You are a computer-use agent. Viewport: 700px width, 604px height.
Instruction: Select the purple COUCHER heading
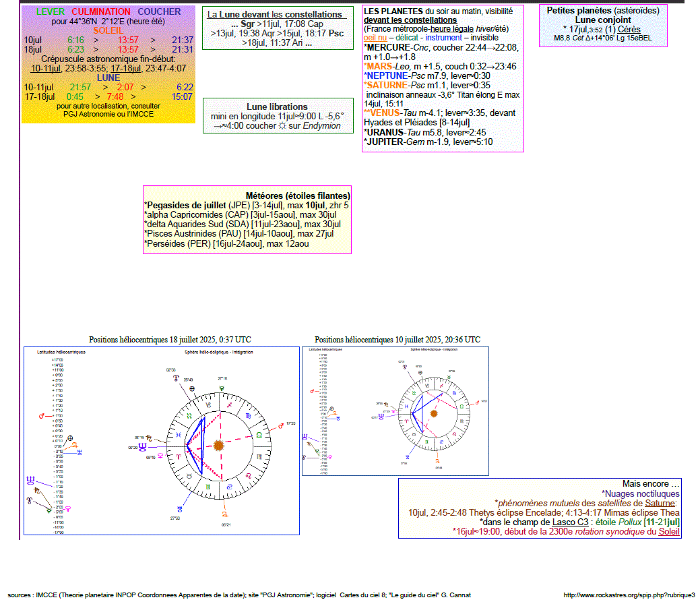[x=159, y=11]
